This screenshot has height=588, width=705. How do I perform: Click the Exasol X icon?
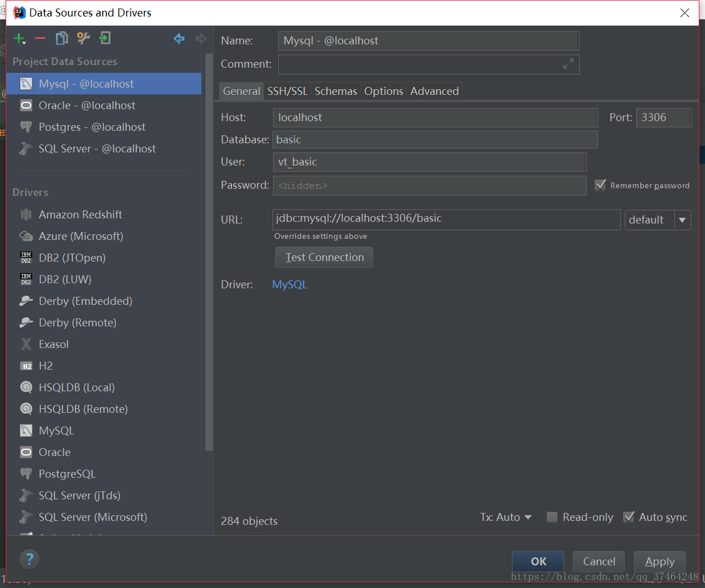coord(26,344)
